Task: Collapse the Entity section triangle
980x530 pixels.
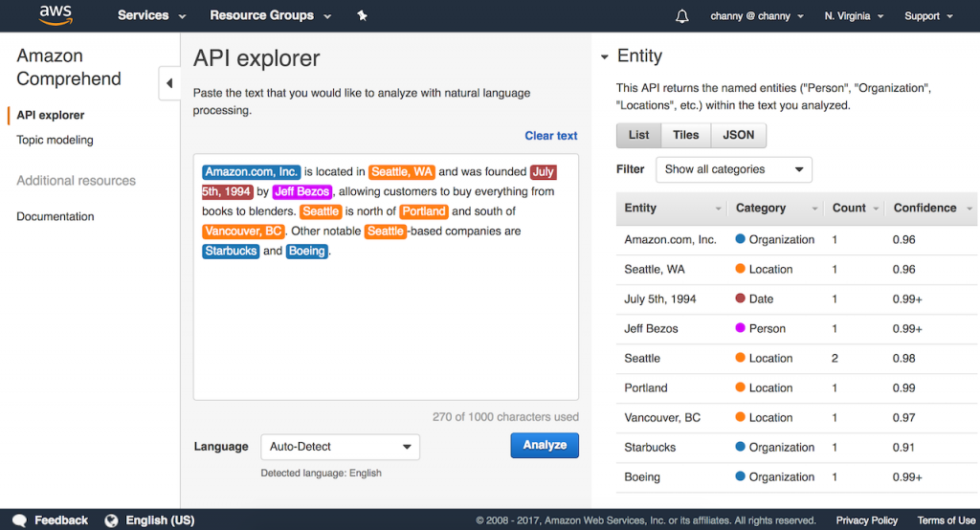Action: point(605,56)
